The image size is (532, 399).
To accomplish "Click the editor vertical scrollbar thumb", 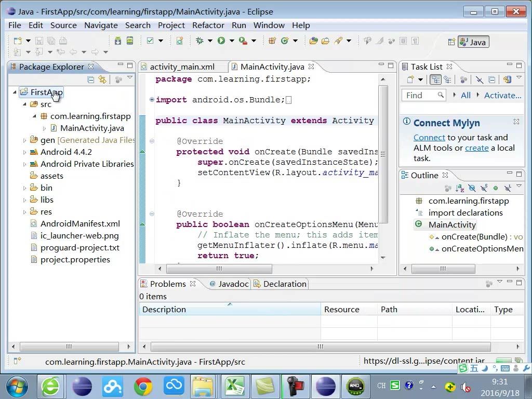I will point(383,154).
